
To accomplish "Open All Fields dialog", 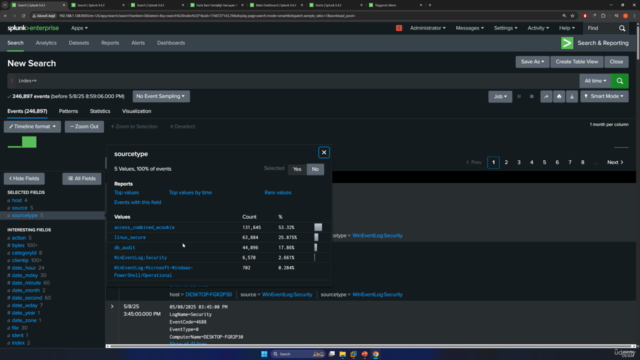I will click(82, 178).
